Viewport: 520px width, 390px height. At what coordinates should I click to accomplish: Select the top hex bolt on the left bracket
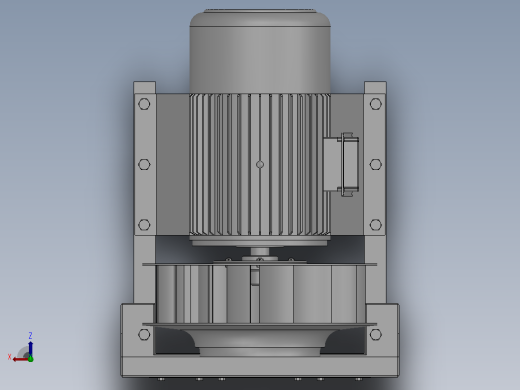point(144,104)
